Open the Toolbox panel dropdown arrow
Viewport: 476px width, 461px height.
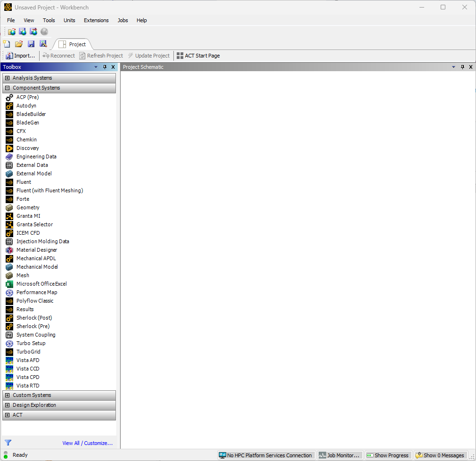tap(96, 67)
